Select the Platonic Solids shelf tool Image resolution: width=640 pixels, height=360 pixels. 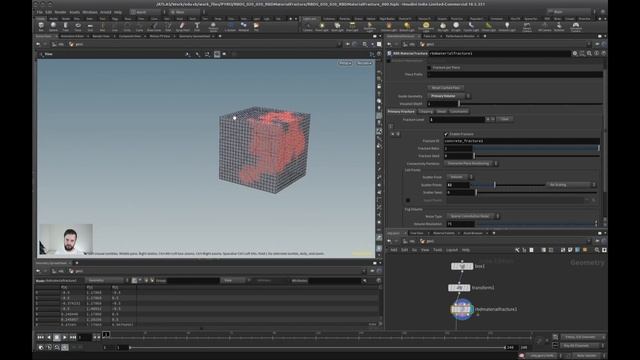213,27
